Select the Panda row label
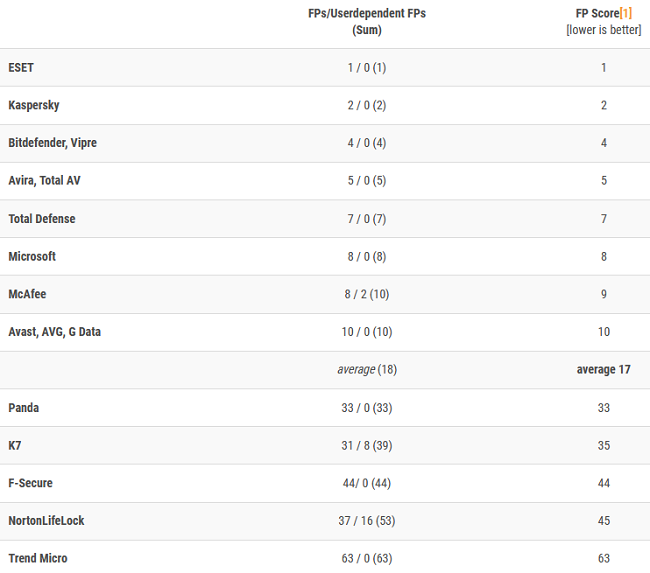Viewport: 650px width, 573px height. [24, 408]
